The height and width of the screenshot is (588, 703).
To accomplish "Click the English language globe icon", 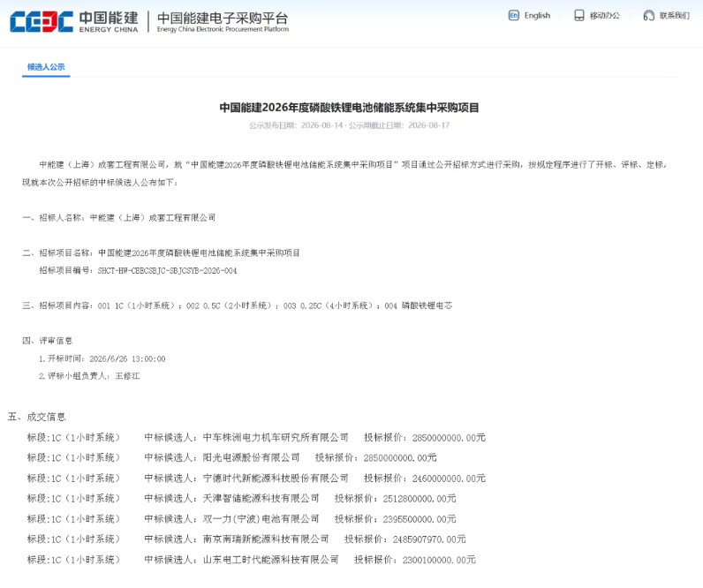I will [513, 16].
